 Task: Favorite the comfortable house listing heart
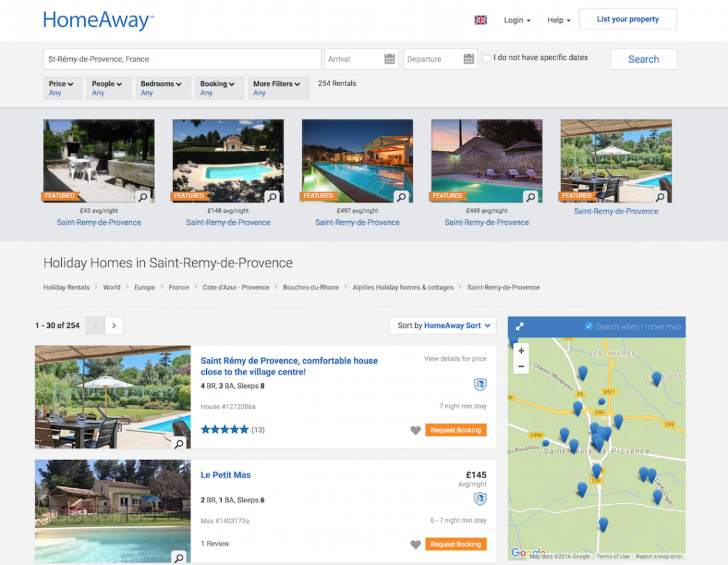[416, 430]
